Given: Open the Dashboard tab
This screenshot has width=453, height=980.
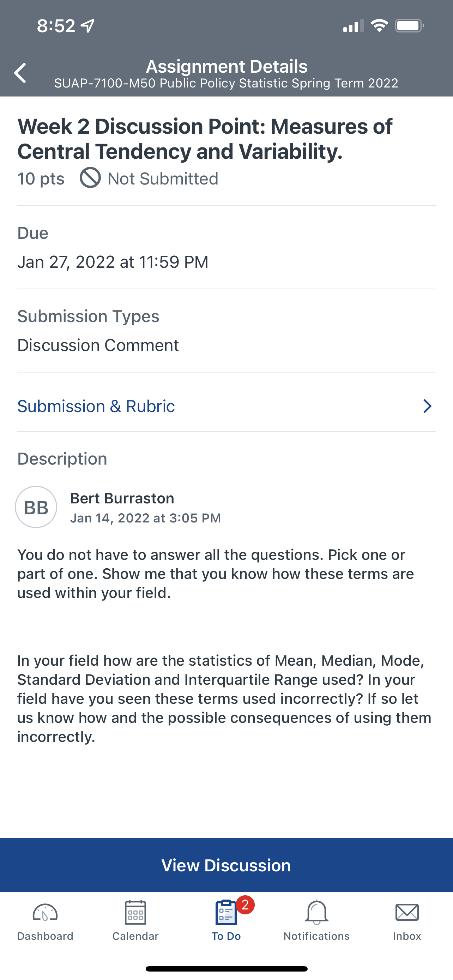Looking at the screenshot, I should coord(45,920).
